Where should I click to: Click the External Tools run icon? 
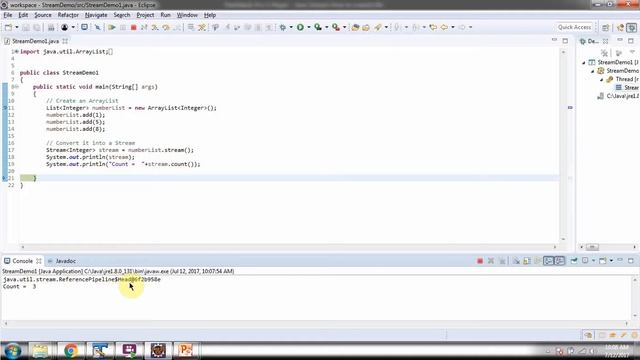coord(336,27)
